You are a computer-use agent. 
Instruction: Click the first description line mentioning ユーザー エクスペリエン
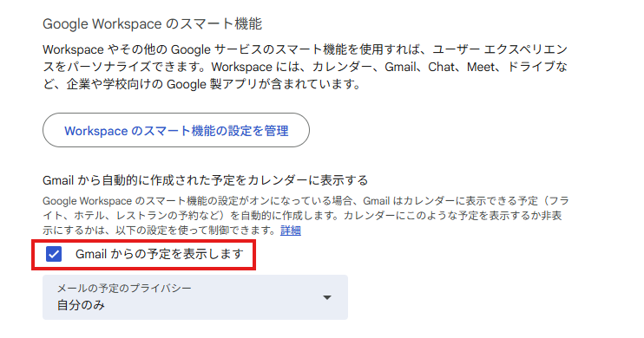(305, 49)
